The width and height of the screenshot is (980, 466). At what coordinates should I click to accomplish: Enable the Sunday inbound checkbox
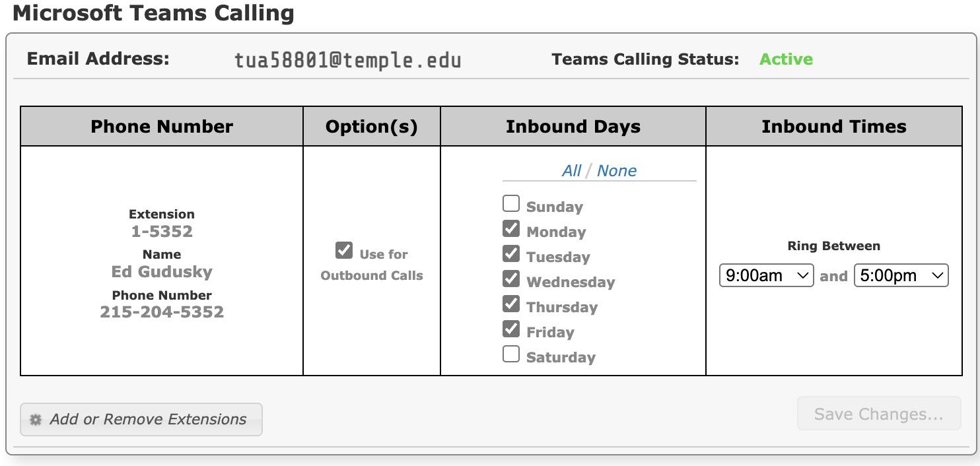(x=511, y=203)
